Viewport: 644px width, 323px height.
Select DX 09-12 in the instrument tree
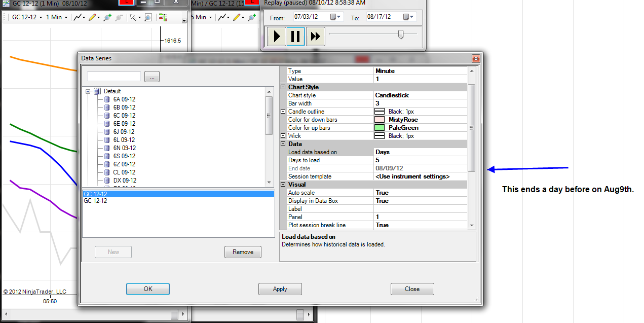[x=125, y=181]
